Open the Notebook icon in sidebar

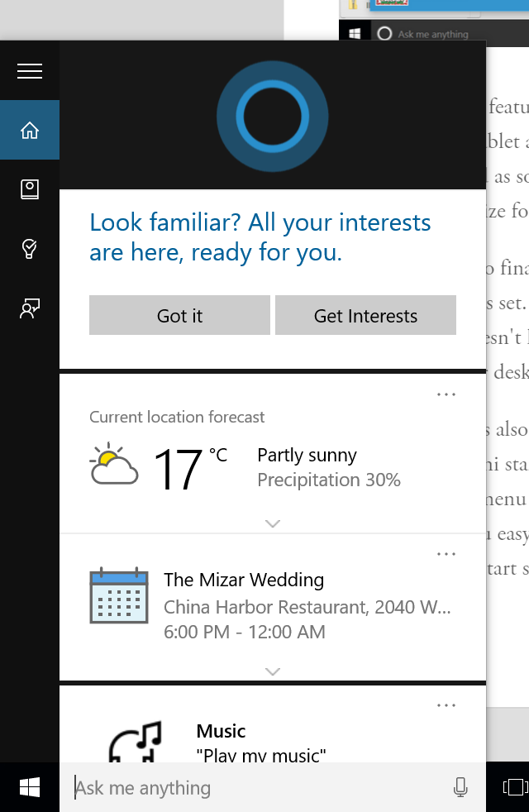(x=30, y=189)
